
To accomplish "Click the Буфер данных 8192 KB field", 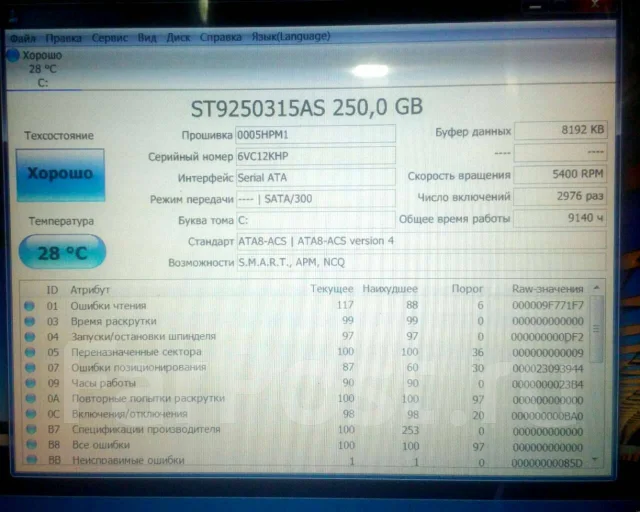I will (x=560, y=130).
